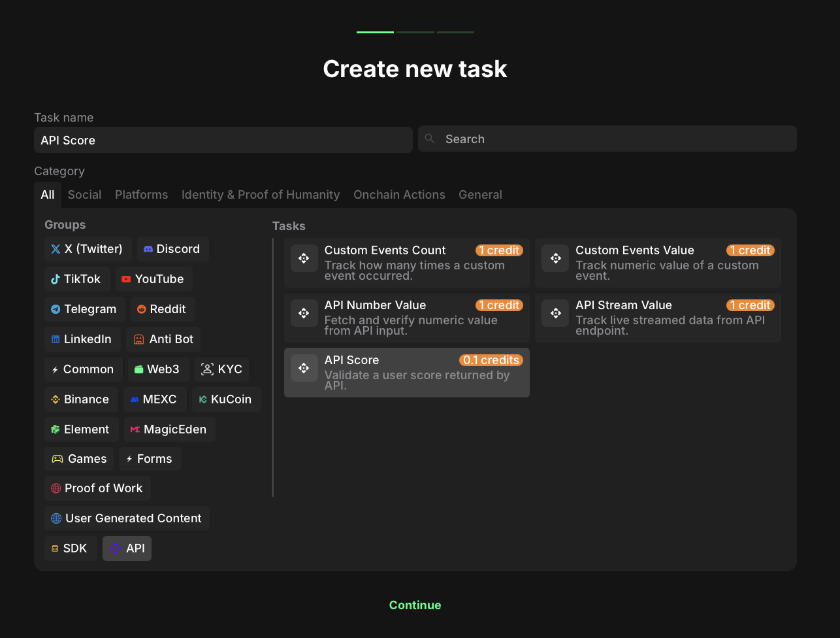Click the '0.1 credits' badge
Image resolution: width=840 pixels, height=638 pixels.
tap(491, 360)
